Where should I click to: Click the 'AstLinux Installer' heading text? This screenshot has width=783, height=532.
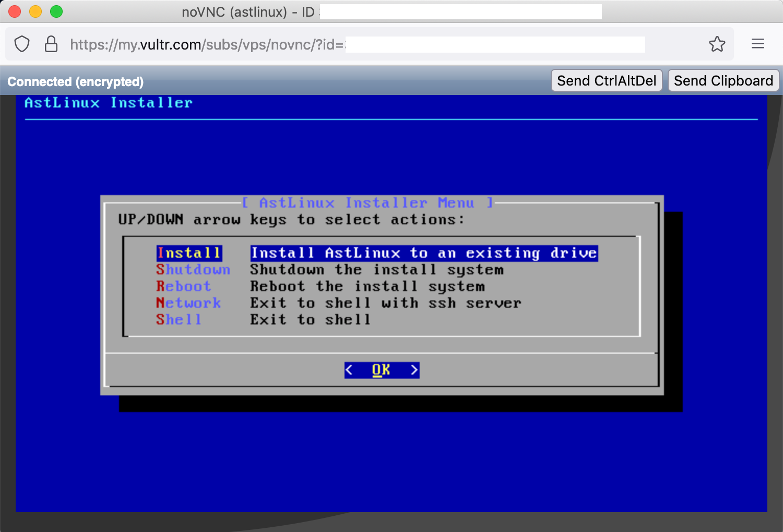click(109, 103)
